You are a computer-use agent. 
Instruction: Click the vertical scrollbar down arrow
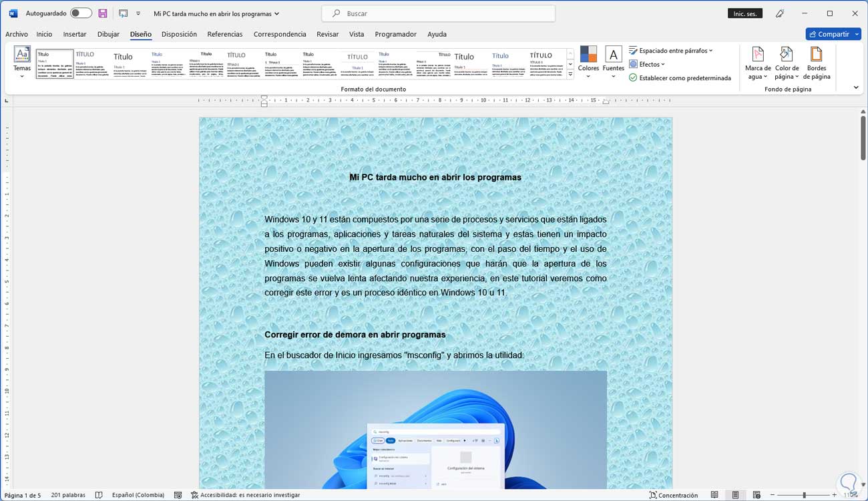pyautogui.click(x=863, y=484)
